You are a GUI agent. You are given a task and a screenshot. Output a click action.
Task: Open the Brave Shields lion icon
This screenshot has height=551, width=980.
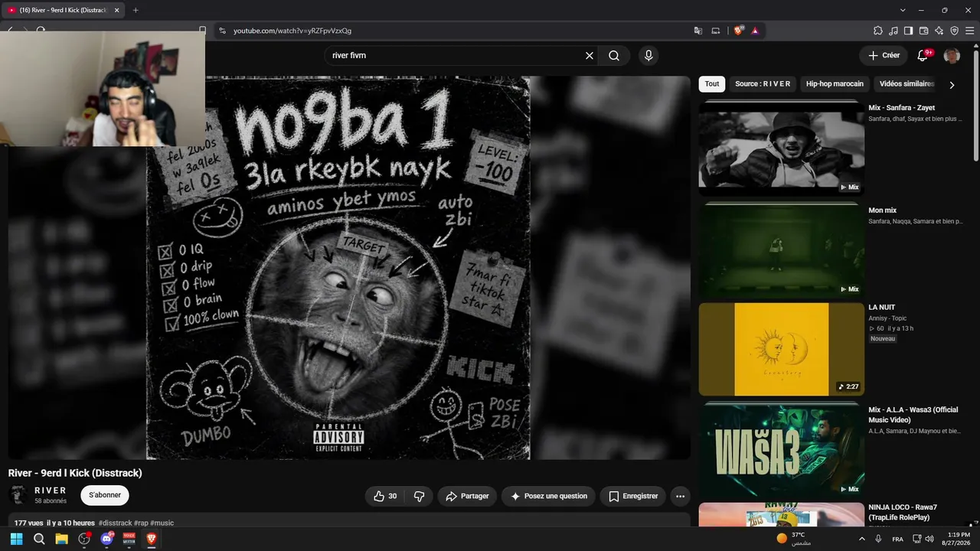[x=738, y=31]
